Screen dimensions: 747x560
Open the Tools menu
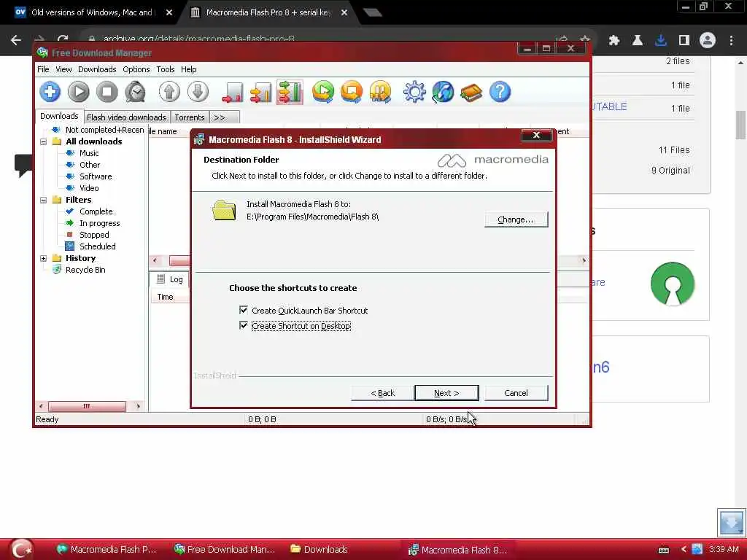pyautogui.click(x=166, y=69)
